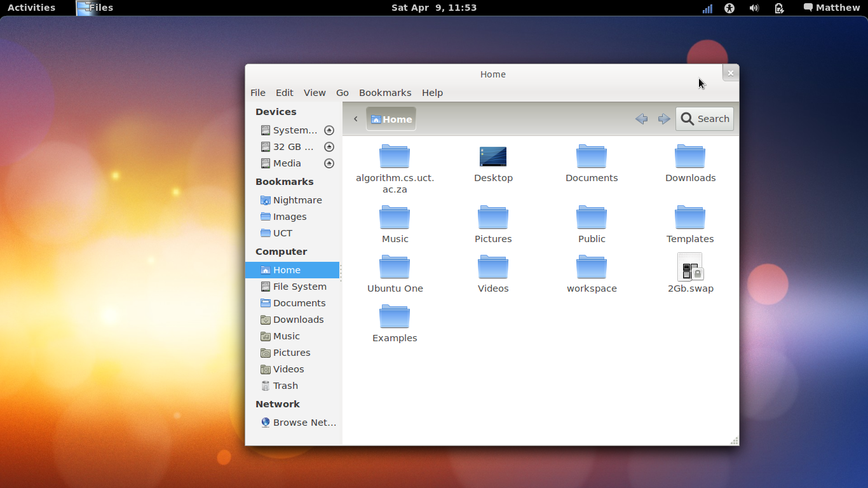868x488 pixels.
Task: Expand the path bar left chevron
Action: 355,119
